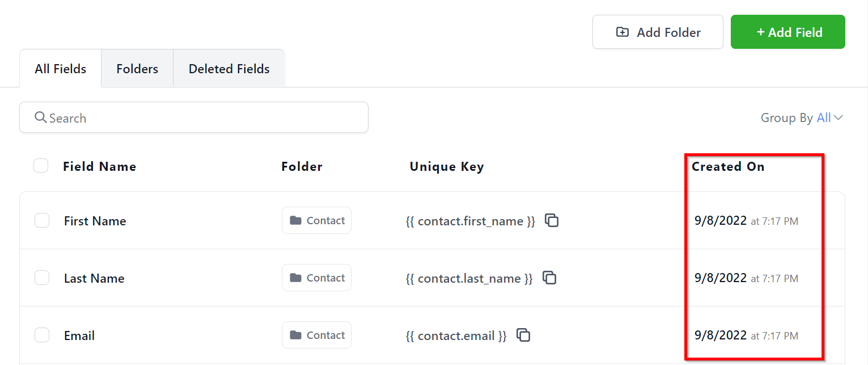
Task: Check the First Name row checkbox
Action: coord(42,220)
